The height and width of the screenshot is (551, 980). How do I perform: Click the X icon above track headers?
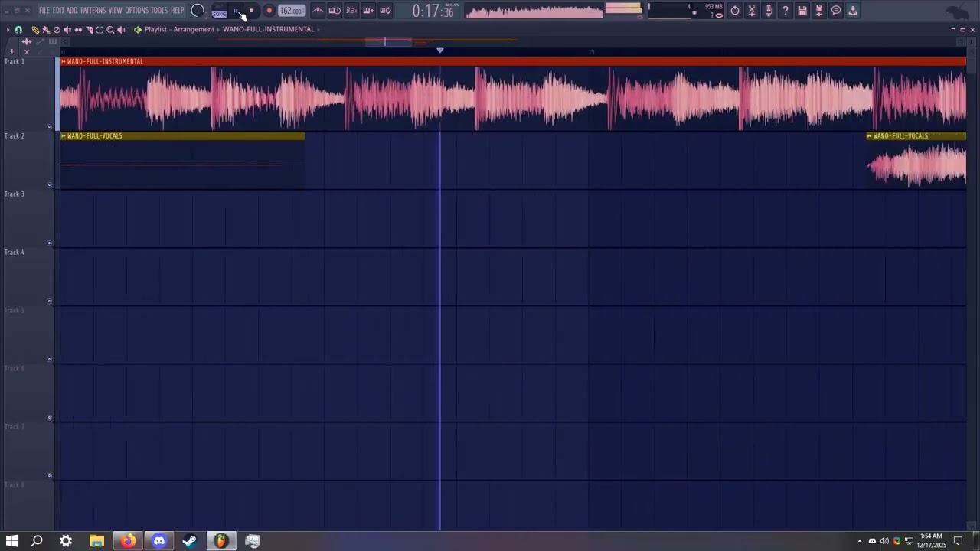[x=27, y=51]
